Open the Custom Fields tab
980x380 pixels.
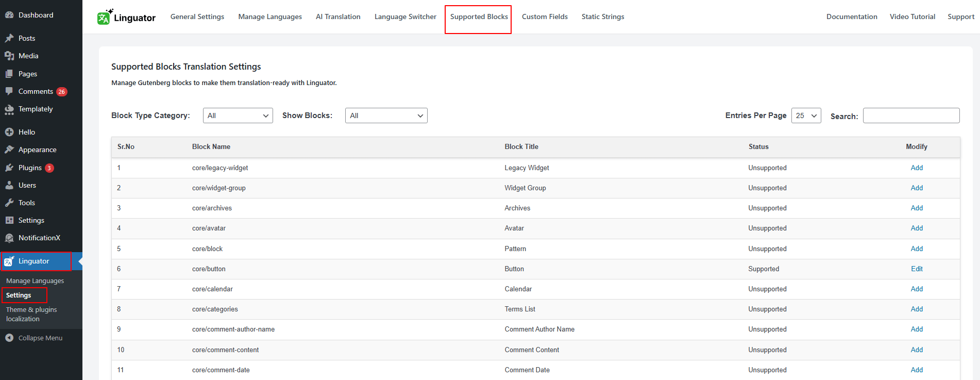point(545,16)
